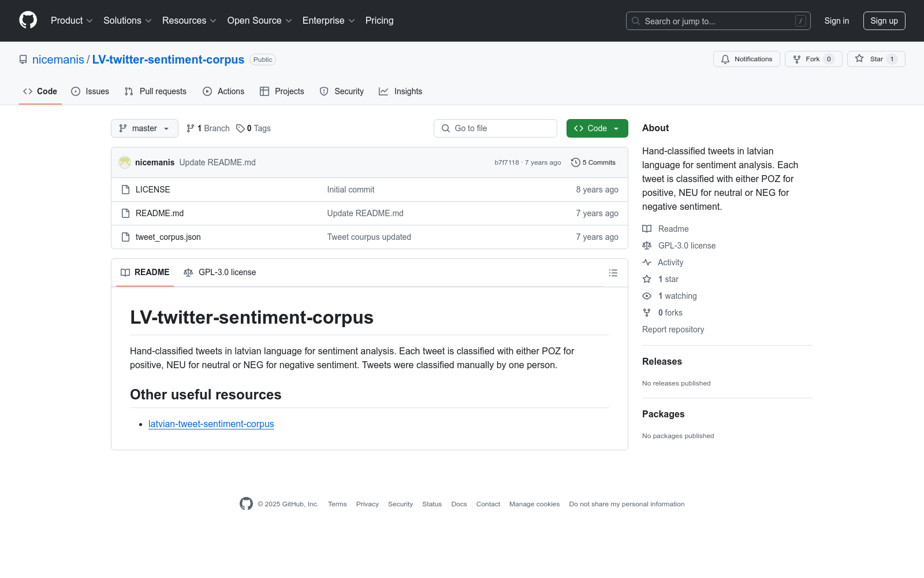This screenshot has height=578, width=924.
Task: Open footer Privacy link
Action: (367, 504)
